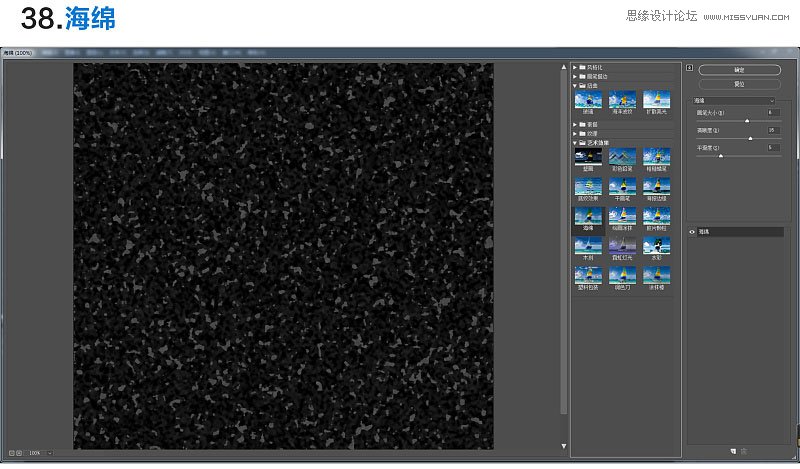Click the new effect layer icon
The height and width of the screenshot is (469, 800).
pos(733,451)
